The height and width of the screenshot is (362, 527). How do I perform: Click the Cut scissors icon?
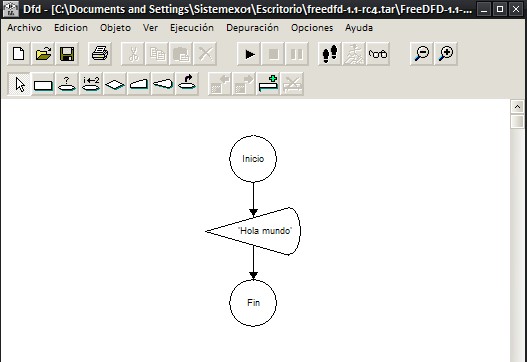[133, 54]
